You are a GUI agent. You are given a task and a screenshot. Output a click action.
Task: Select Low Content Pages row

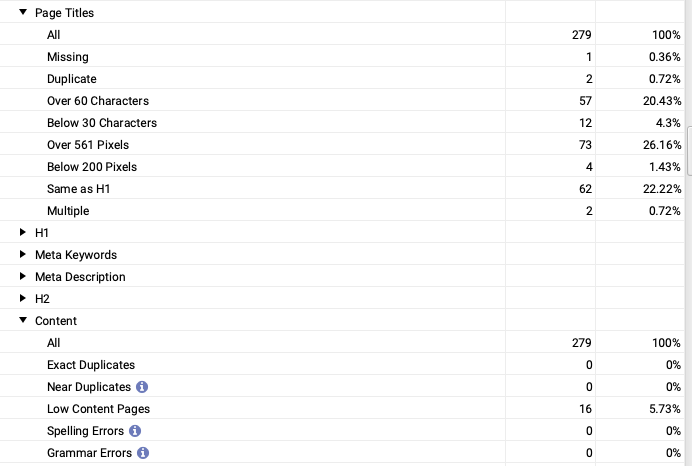point(342,409)
